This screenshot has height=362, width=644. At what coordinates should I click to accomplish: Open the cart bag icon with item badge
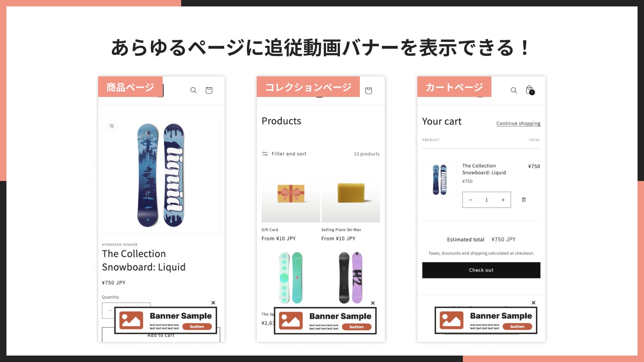point(530,90)
